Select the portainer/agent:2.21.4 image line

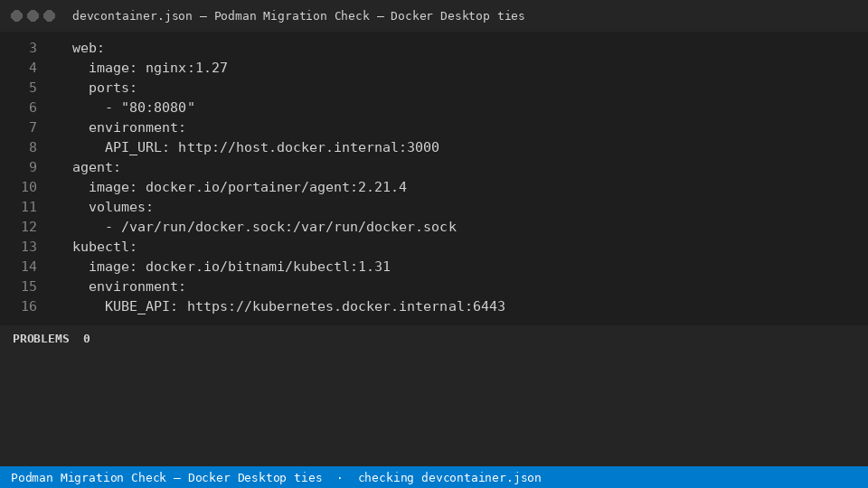click(248, 188)
